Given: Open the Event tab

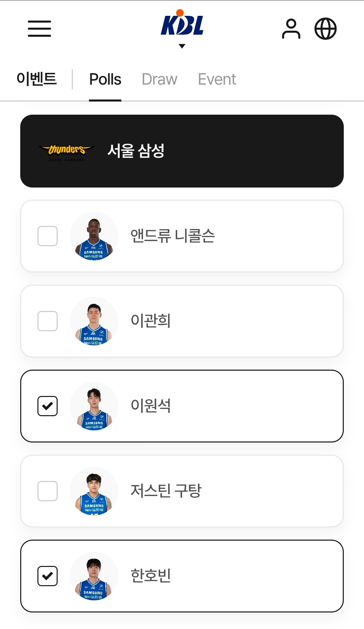Looking at the screenshot, I should point(217,80).
